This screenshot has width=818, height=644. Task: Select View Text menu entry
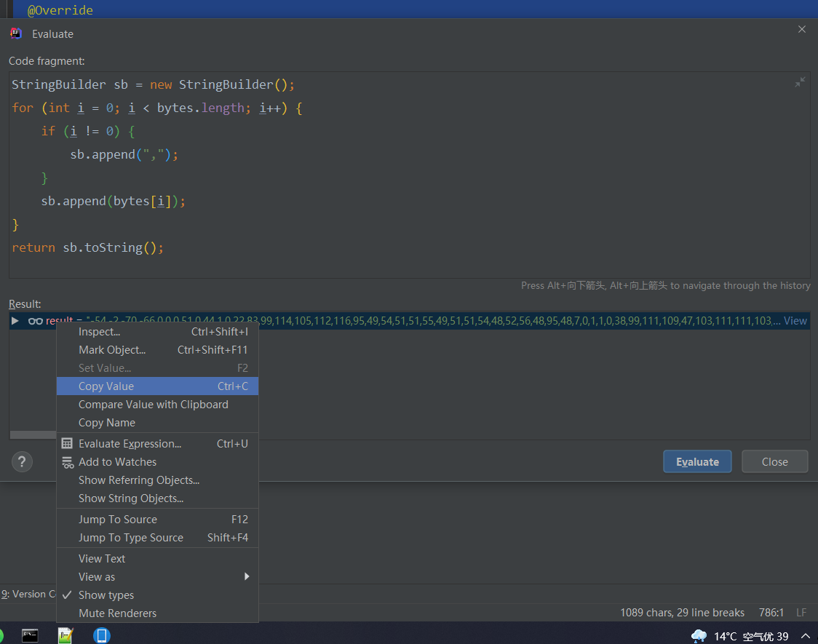[x=157, y=558]
